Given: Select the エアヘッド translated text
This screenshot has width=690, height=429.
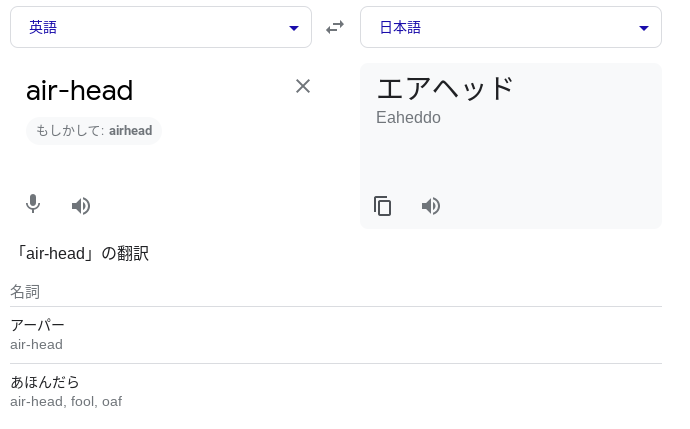Looking at the screenshot, I should [x=445, y=88].
